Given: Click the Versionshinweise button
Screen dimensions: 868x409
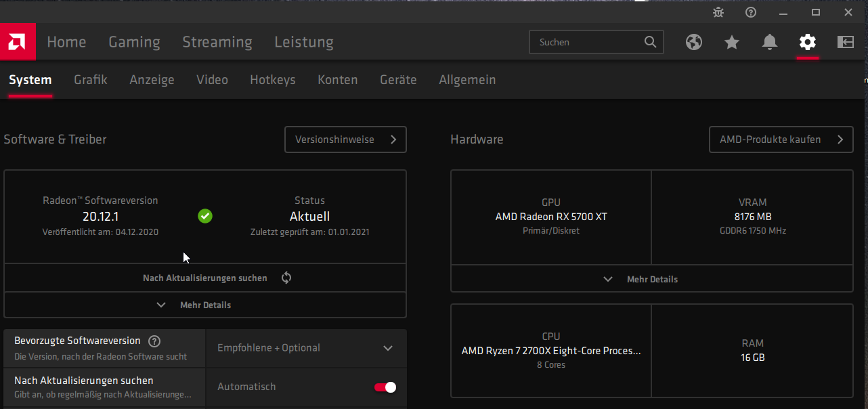Looking at the screenshot, I should pyautogui.click(x=345, y=139).
